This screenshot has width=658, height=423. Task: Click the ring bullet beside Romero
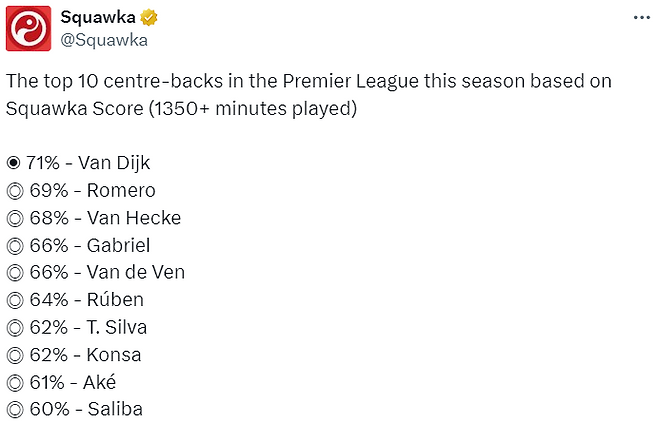(x=13, y=190)
